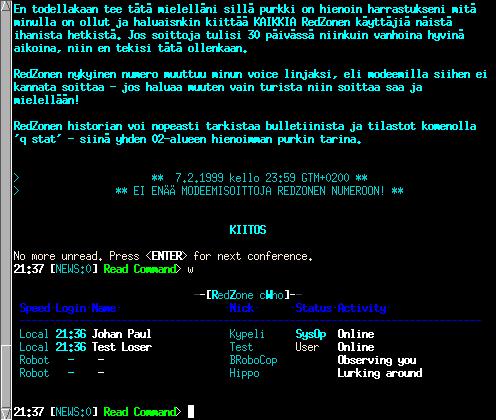Click the Nick column header

pos(241,308)
